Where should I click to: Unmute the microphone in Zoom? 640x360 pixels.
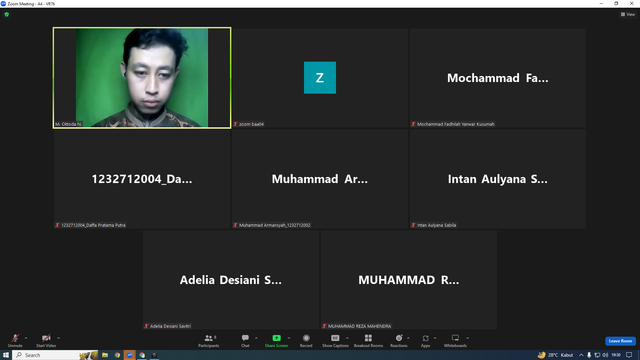(x=15, y=340)
